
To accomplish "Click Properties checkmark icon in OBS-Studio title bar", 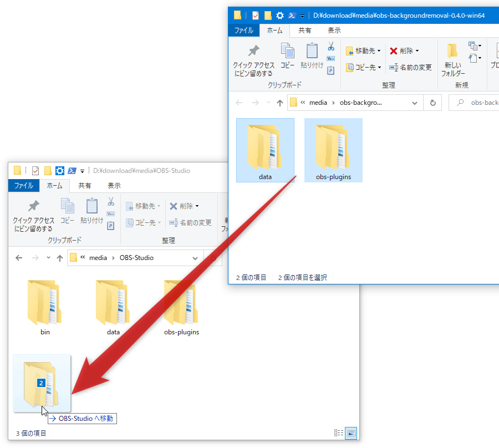I will tap(35, 171).
